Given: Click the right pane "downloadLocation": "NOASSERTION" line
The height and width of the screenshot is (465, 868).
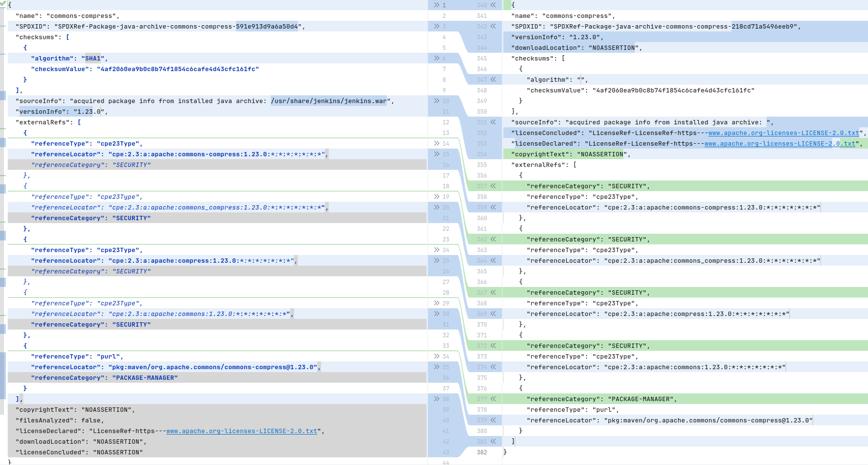Looking at the screenshot, I should click(577, 48).
